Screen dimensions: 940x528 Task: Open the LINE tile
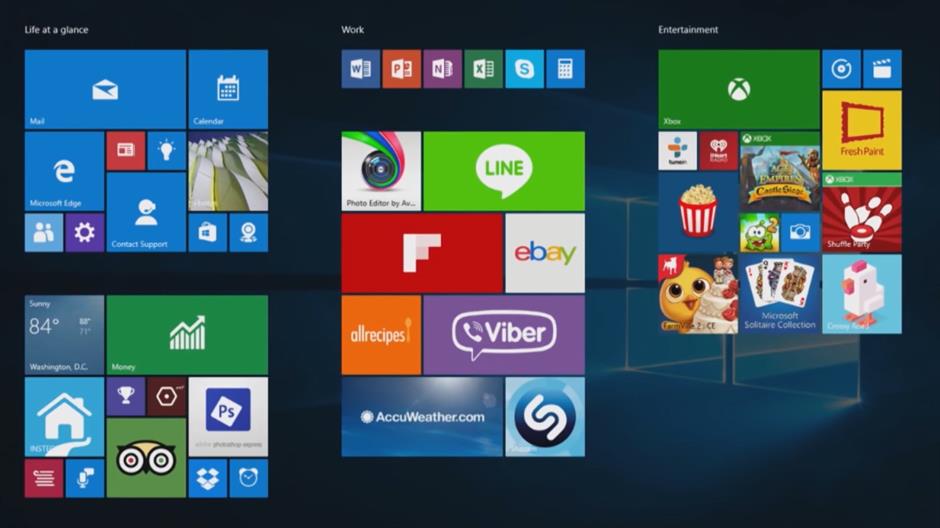tap(504, 171)
